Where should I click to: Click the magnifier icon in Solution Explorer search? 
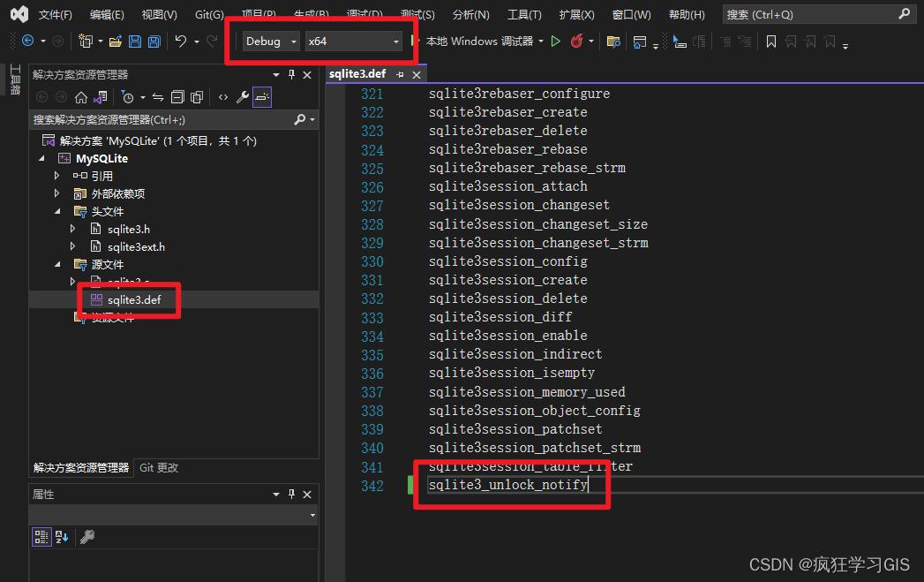point(299,120)
